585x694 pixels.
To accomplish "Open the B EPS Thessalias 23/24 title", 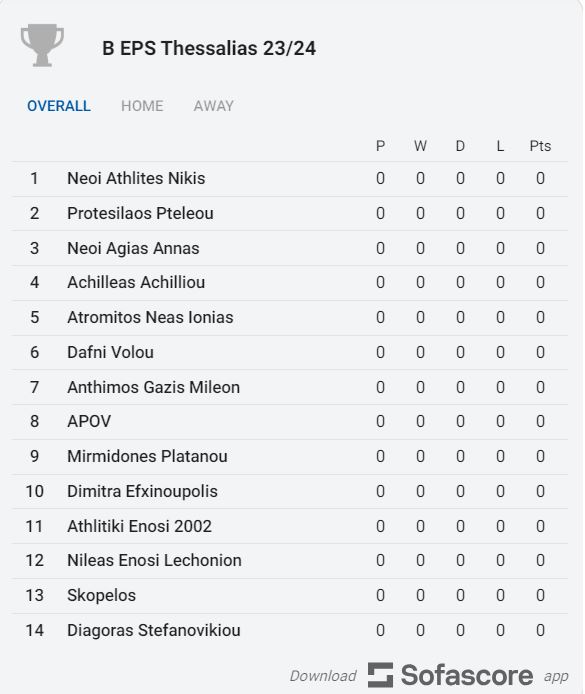I will (209, 48).
